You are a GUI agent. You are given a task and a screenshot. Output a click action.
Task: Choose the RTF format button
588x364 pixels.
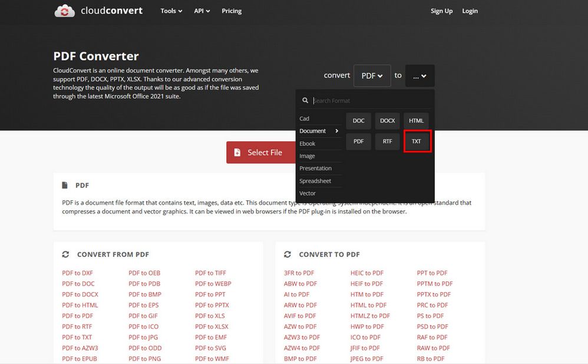coord(387,141)
